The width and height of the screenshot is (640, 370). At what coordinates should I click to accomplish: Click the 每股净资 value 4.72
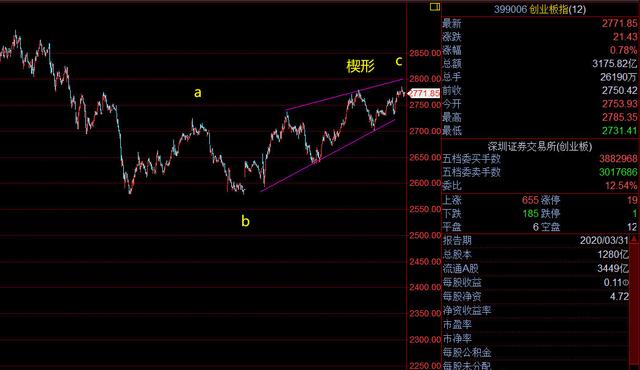(x=619, y=297)
